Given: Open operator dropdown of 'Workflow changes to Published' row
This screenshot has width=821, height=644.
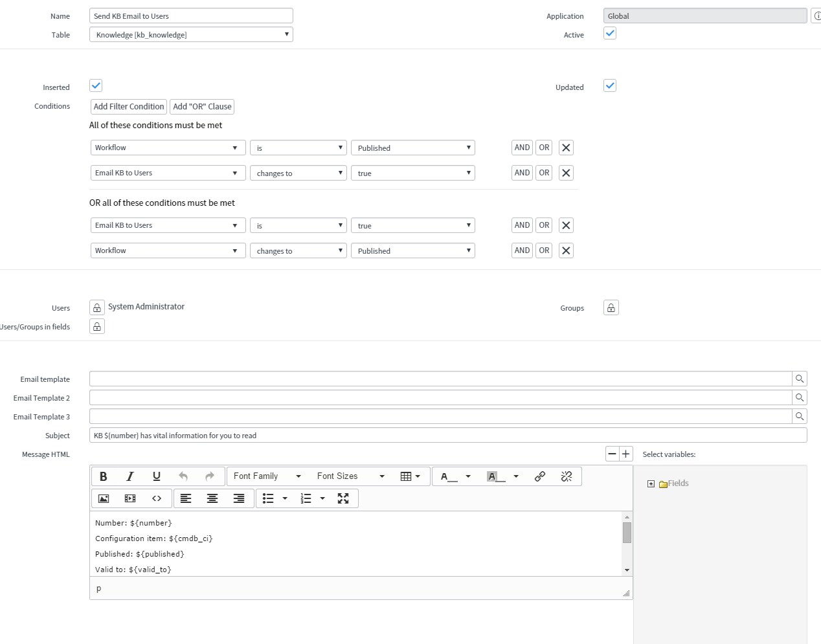Looking at the screenshot, I should 298,250.
